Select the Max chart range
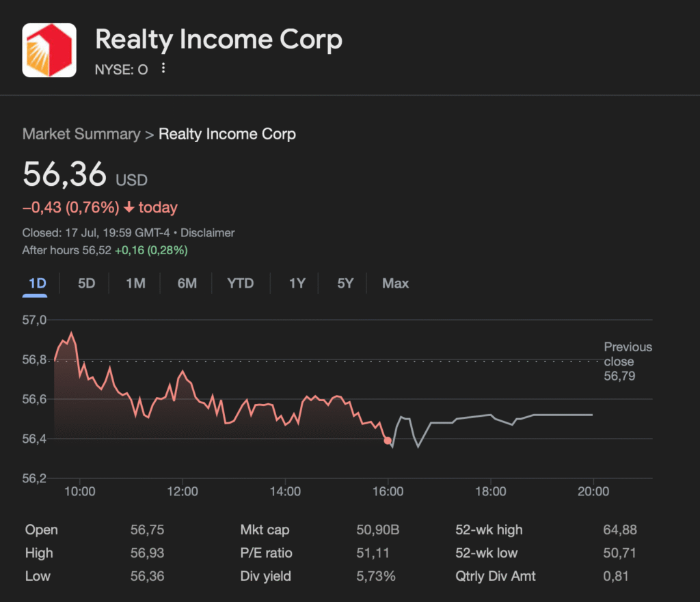 (395, 283)
